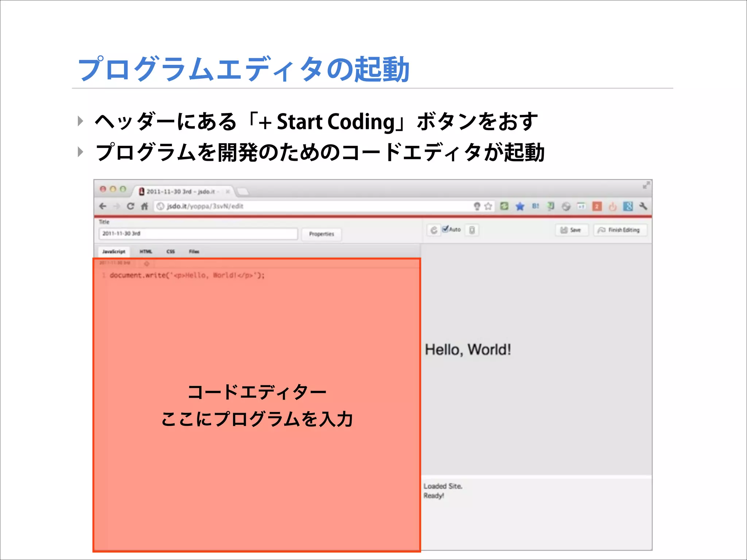Switch to the JavaScript tab
The image size is (747, 560).
point(114,252)
